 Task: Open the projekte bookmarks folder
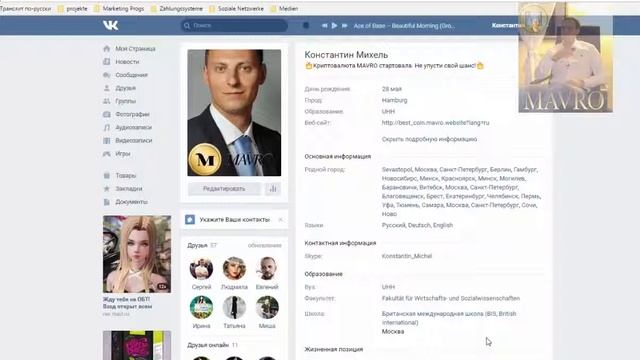point(73,9)
